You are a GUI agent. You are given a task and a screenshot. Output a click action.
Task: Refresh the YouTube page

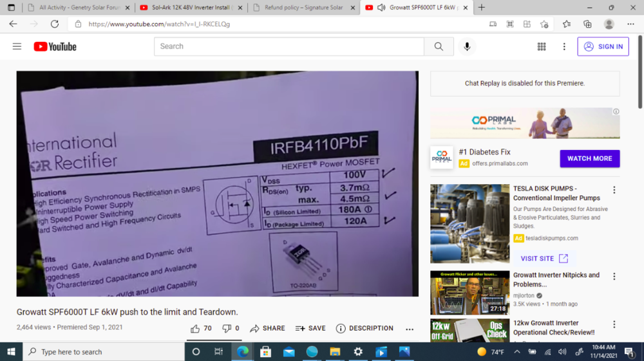tap(55, 24)
